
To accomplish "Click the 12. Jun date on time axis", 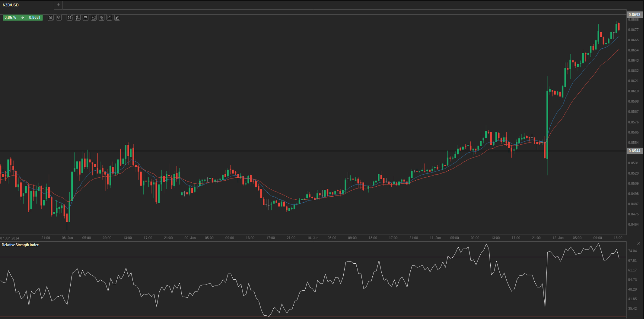I will click(558, 238).
